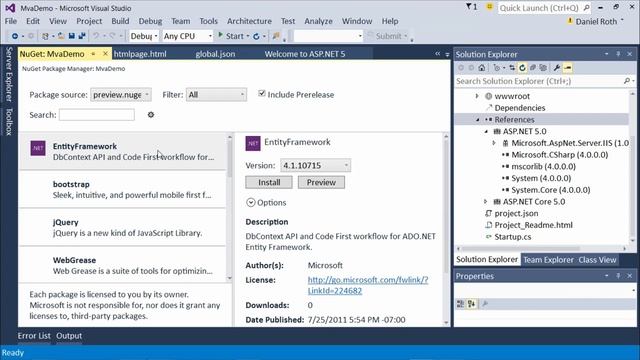Switch to the htmlpage.html tab
This screenshot has width=640, height=360.
tap(140, 54)
